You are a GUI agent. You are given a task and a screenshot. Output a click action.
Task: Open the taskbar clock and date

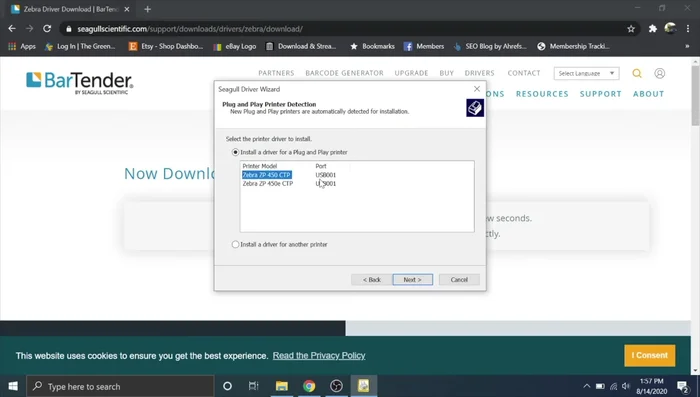click(x=651, y=386)
